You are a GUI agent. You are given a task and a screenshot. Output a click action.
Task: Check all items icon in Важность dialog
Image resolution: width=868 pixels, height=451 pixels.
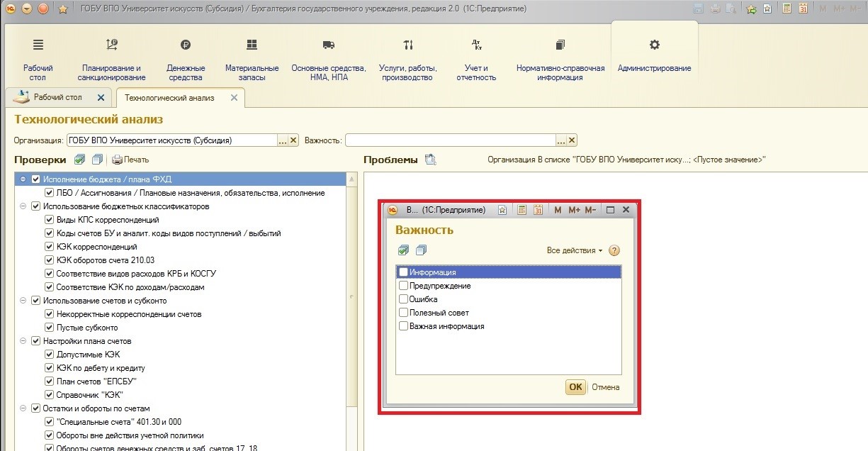click(403, 250)
